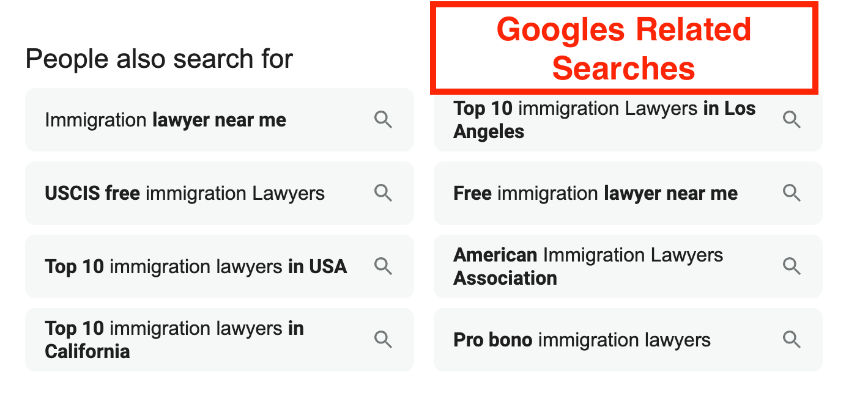
Task: Click the search icon beside 'Pro bono immigration lawyers'
Action: click(x=792, y=340)
